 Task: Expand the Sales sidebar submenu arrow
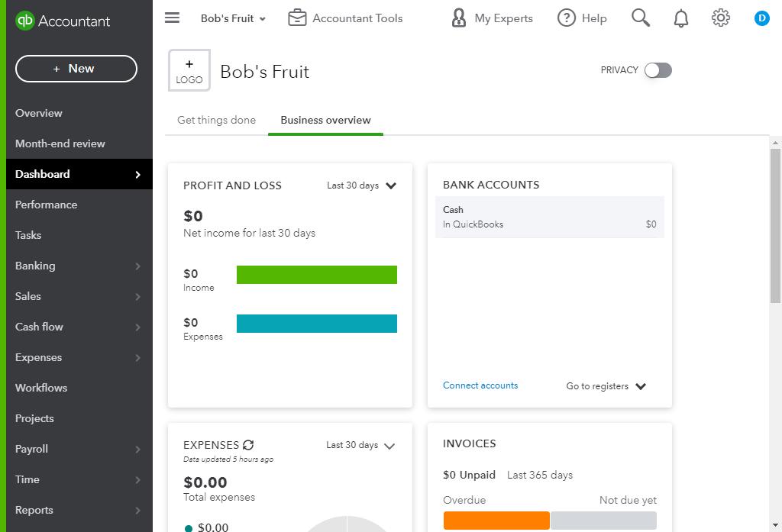[137, 297]
